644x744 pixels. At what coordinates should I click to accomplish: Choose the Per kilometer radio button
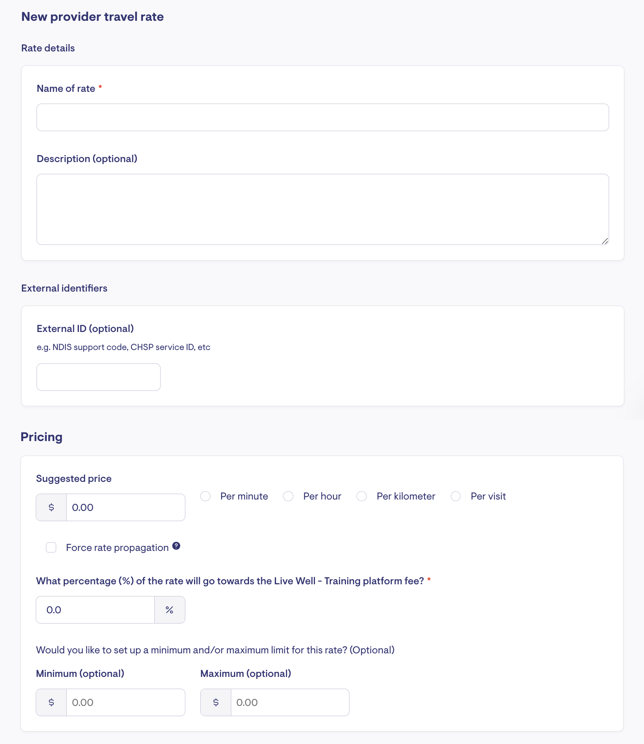(362, 496)
